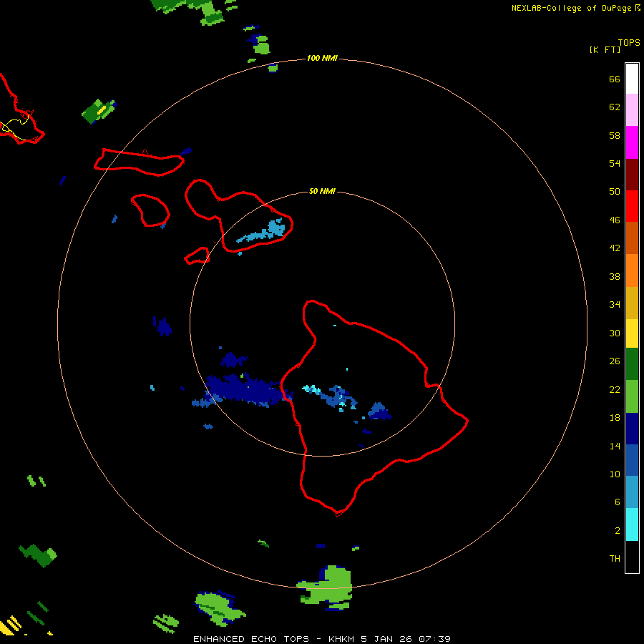644x644 pixels.
Task: Click the dark red legend swatch
Action: tap(632, 175)
